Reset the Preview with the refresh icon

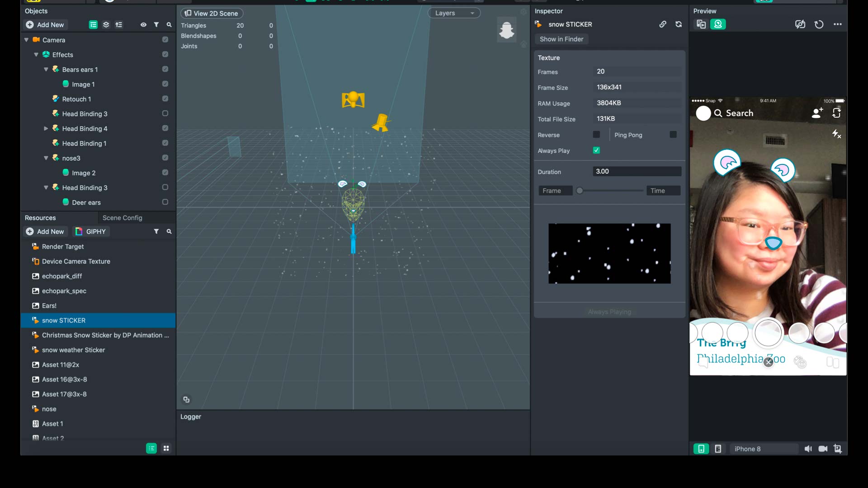819,24
